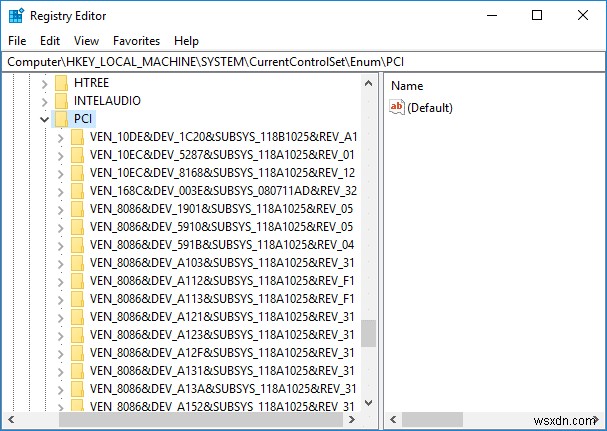Click folder icon of VEN_10EC&DEV_8168
The image size is (607, 431).
[x=77, y=173]
